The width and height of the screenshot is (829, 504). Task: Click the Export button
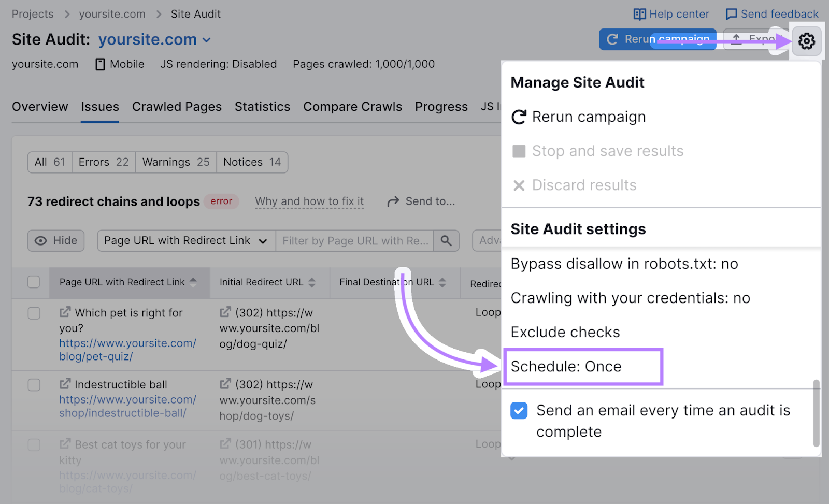(x=755, y=39)
